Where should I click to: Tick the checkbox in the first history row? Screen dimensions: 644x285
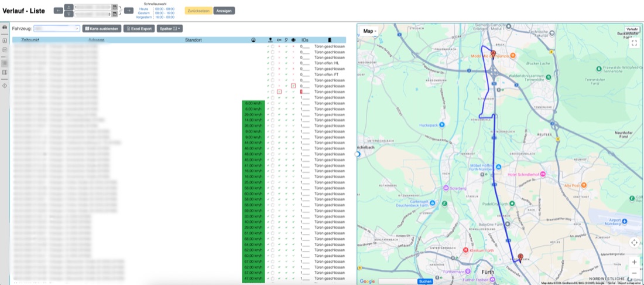tap(273, 46)
